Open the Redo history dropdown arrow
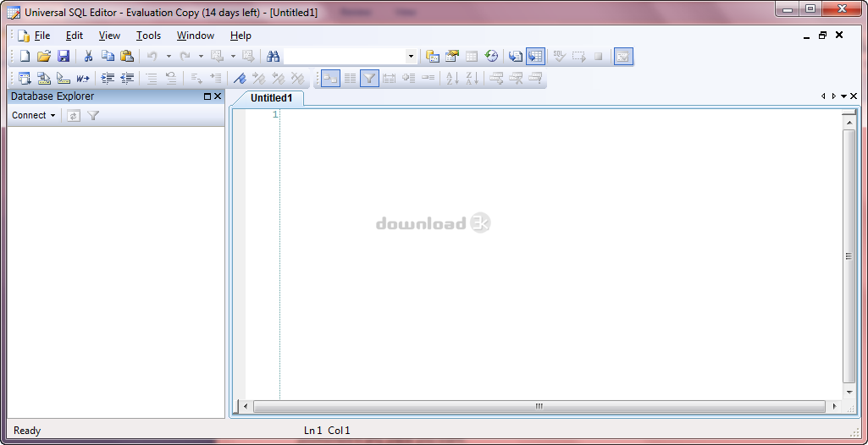Screen dimensions: 868x445 click(201, 56)
